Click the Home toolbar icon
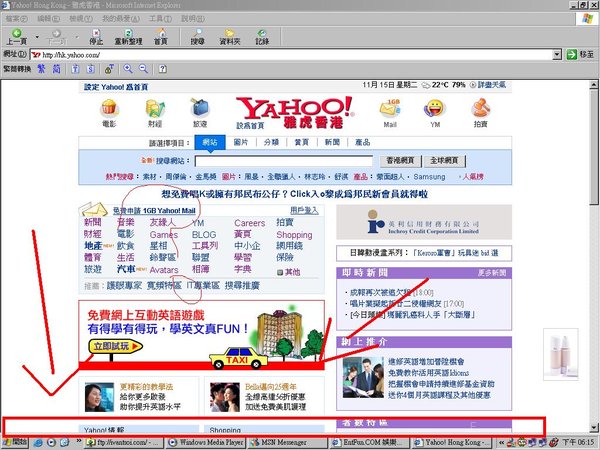 click(x=161, y=37)
